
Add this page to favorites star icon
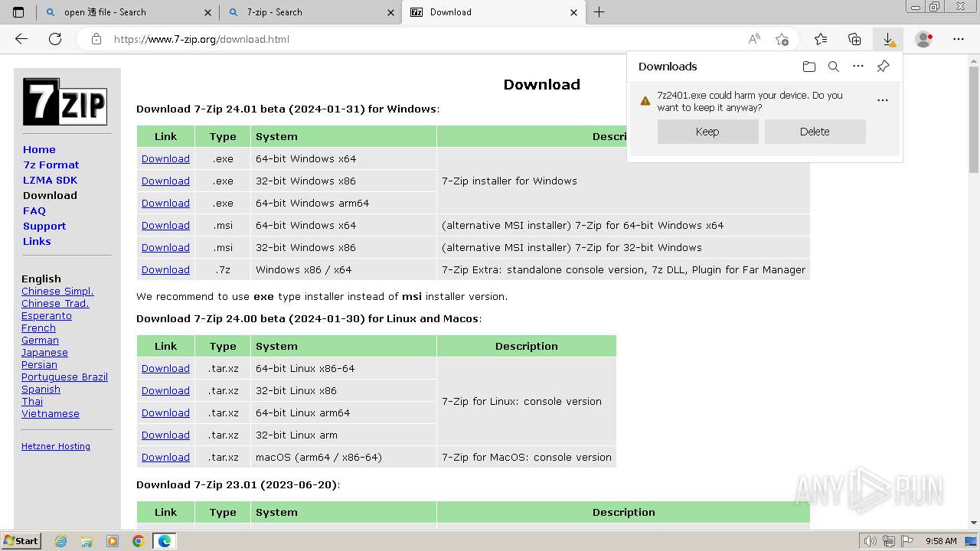coord(782,39)
